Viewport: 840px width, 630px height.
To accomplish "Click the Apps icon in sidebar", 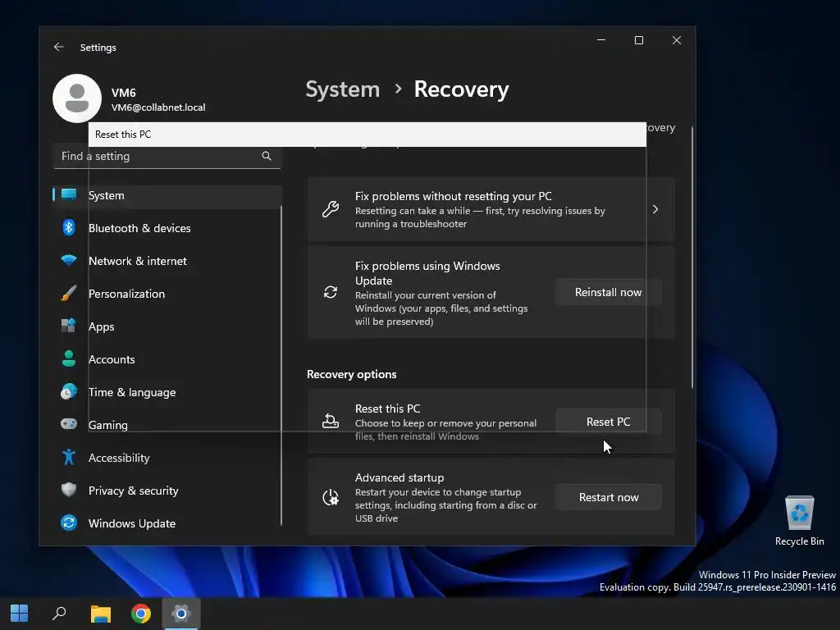I will (x=69, y=326).
